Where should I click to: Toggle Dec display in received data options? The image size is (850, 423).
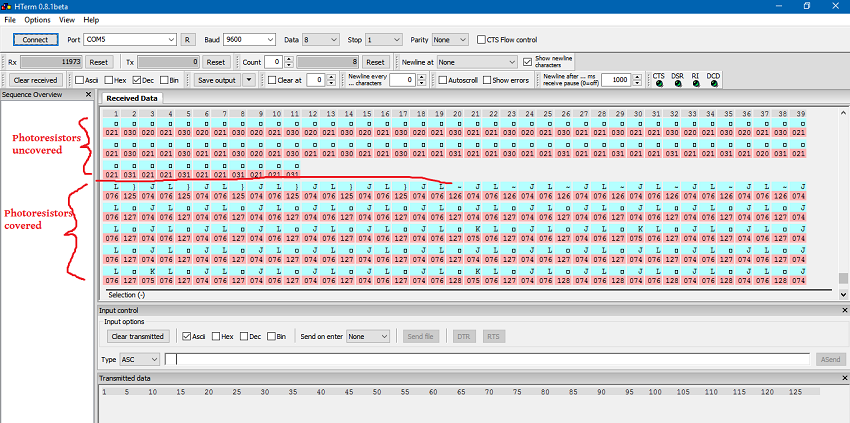pyautogui.click(x=136, y=80)
